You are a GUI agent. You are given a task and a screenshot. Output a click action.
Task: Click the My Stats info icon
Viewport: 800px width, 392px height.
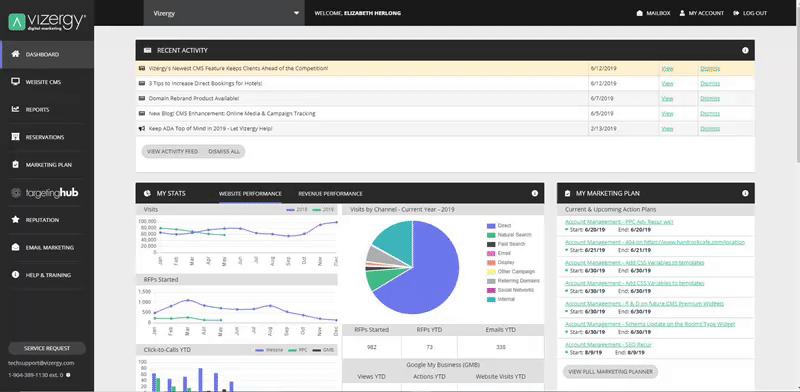tap(535, 193)
